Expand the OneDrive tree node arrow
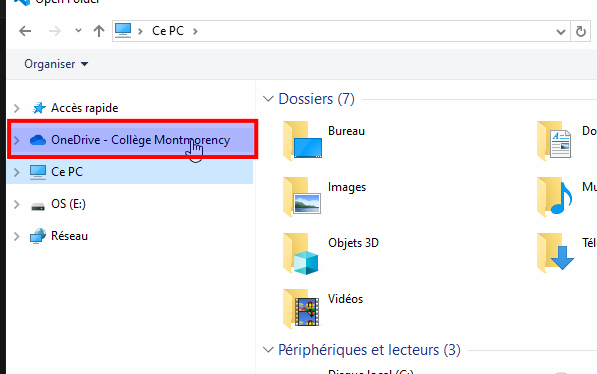Image resolution: width=597 pixels, height=374 pixels. pos(17,140)
